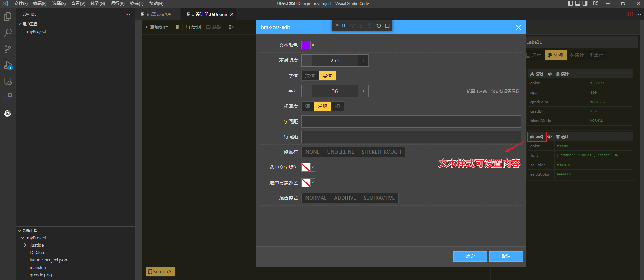
Task: Open the Extensions view
Action: click(x=8, y=97)
